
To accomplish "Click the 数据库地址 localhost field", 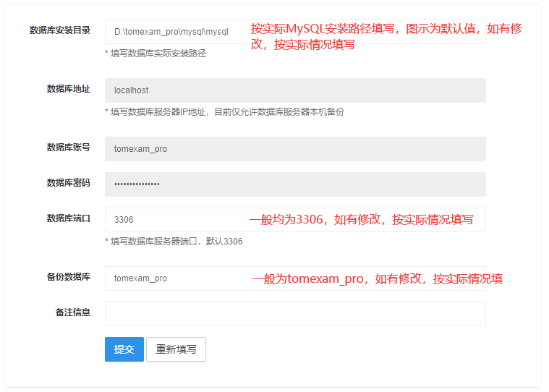I will [295, 90].
